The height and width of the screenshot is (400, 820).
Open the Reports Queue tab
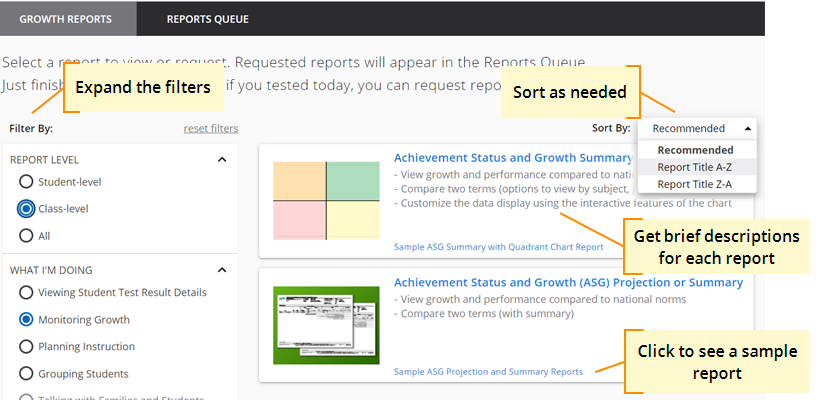click(x=207, y=18)
